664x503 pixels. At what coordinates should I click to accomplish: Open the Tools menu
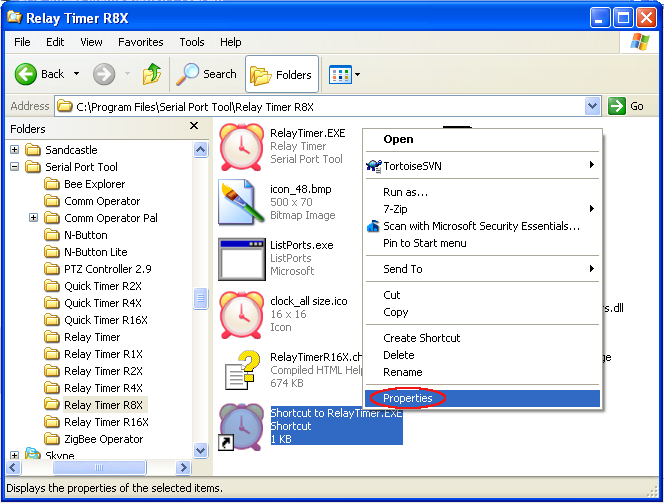[x=192, y=42]
